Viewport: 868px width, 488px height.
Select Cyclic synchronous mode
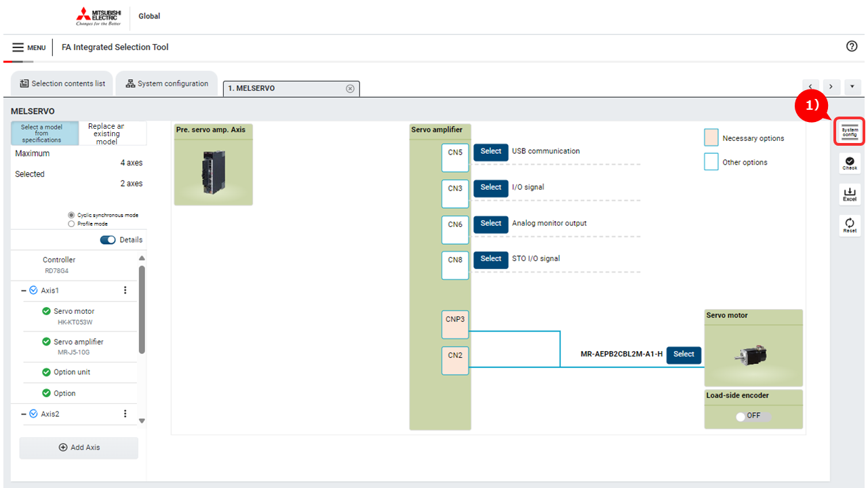pyautogui.click(x=71, y=215)
